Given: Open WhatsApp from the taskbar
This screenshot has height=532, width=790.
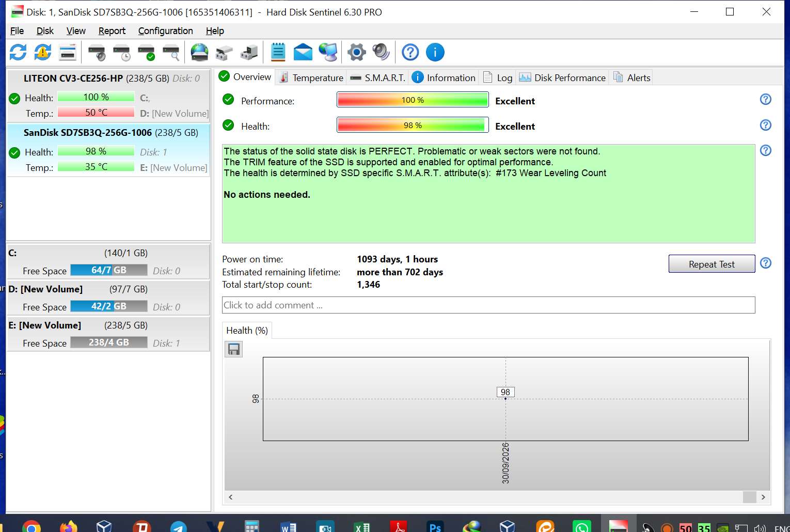Looking at the screenshot, I should [x=582, y=527].
